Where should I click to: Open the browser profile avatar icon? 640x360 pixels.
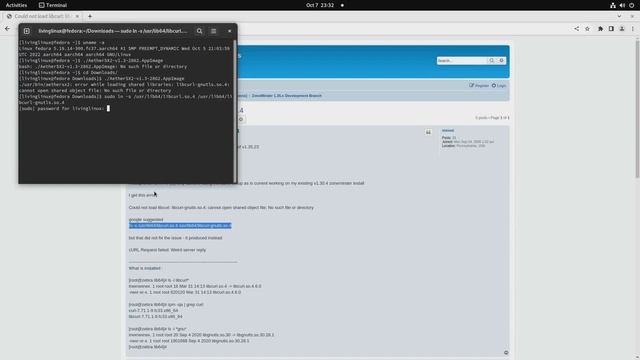[622, 29]
